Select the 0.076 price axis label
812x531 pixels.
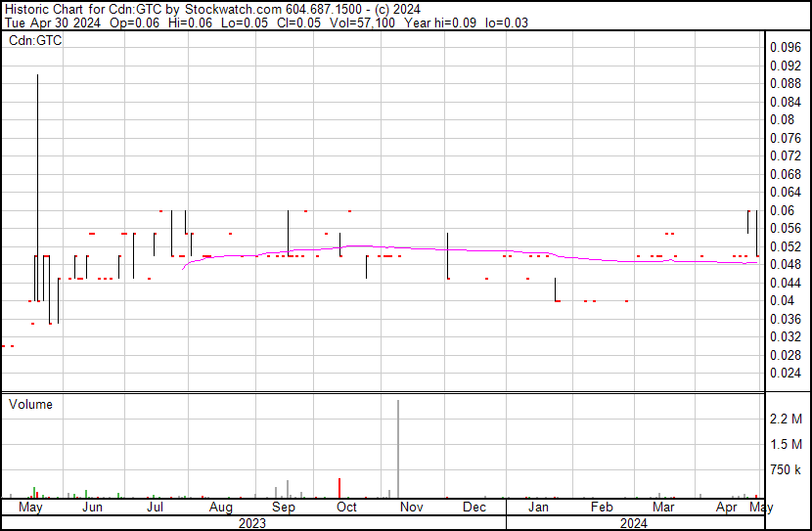pyautogui.click(x=785, y=138)
